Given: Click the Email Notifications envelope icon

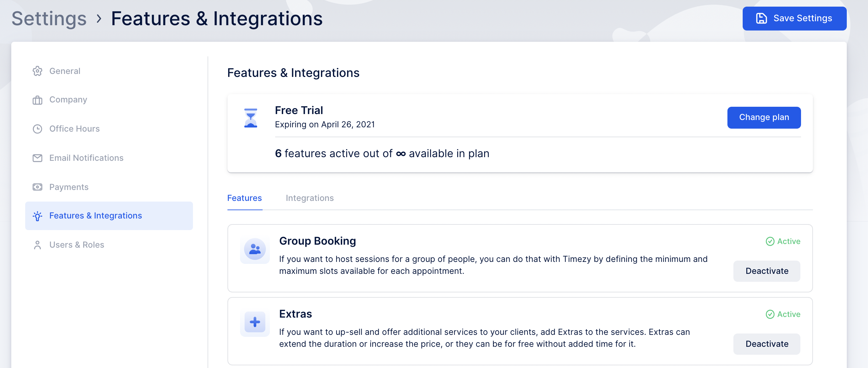Looking at the screenshot, I should [x=37, y=158].
